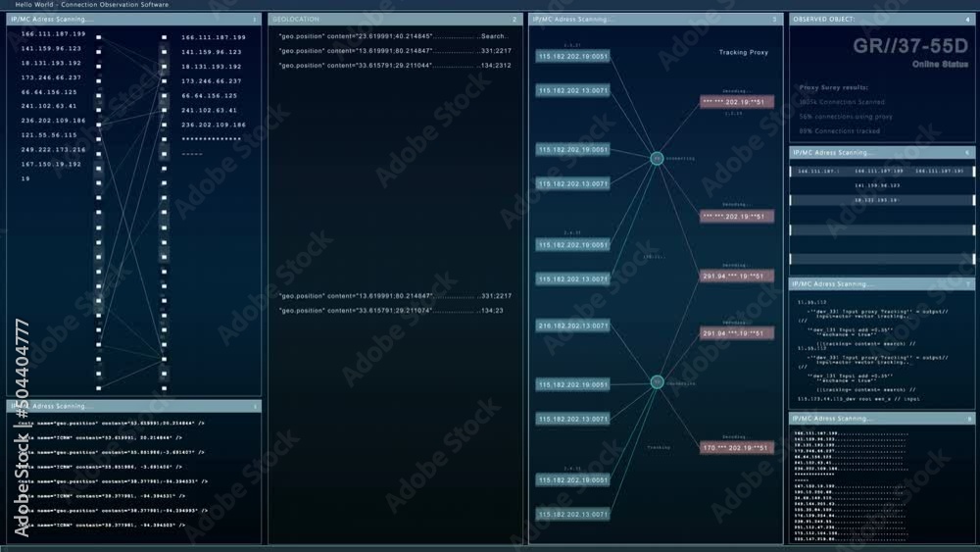Viewport: 980px width, 552px height.
Task: Click the pink 170.***.202.19:**51 proxy node
Action: click(x=737, y=448)
